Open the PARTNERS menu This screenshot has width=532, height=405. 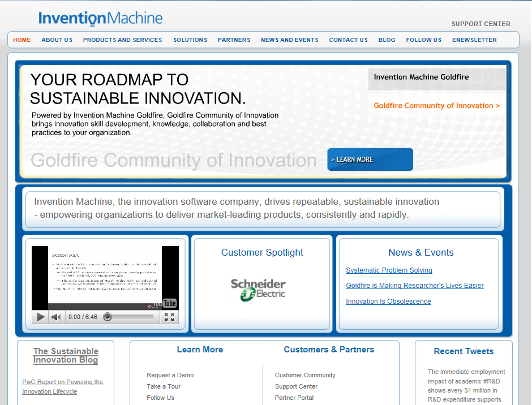pos(234,40)
